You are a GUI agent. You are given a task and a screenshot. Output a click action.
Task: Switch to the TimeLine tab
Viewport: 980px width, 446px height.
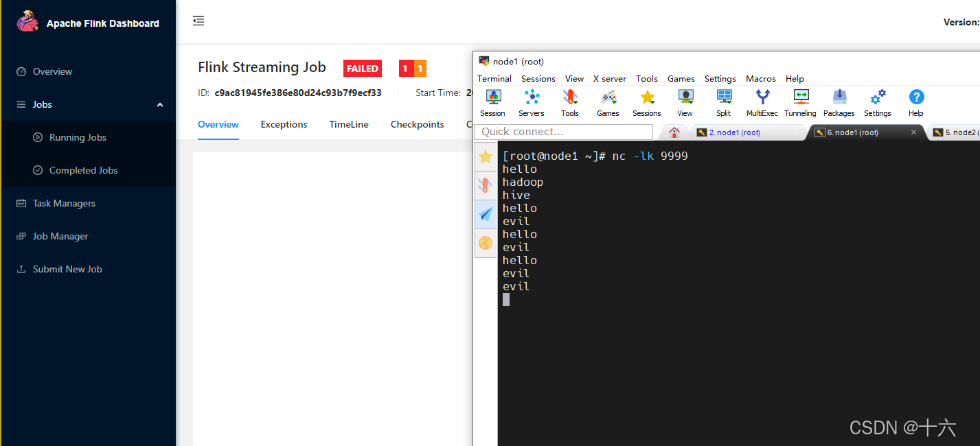pyautogui.click(x=349, y=124)
